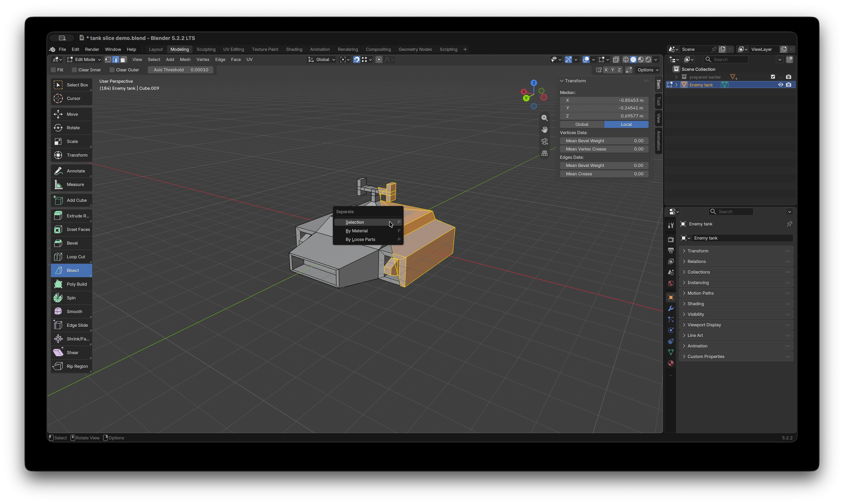Open the Tool sidebar tab
Image resolution: width=844 pixels, height=504 pixels.
click(x=658, y=101)
